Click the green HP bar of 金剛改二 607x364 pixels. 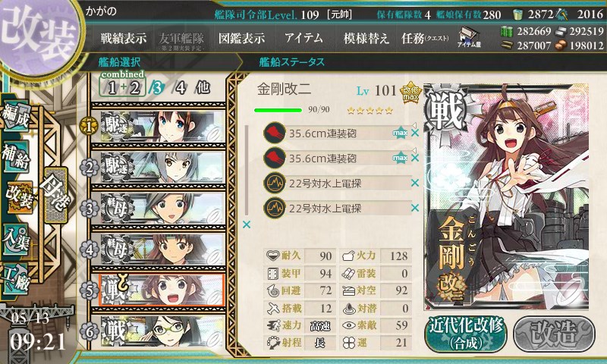point(278,110)
